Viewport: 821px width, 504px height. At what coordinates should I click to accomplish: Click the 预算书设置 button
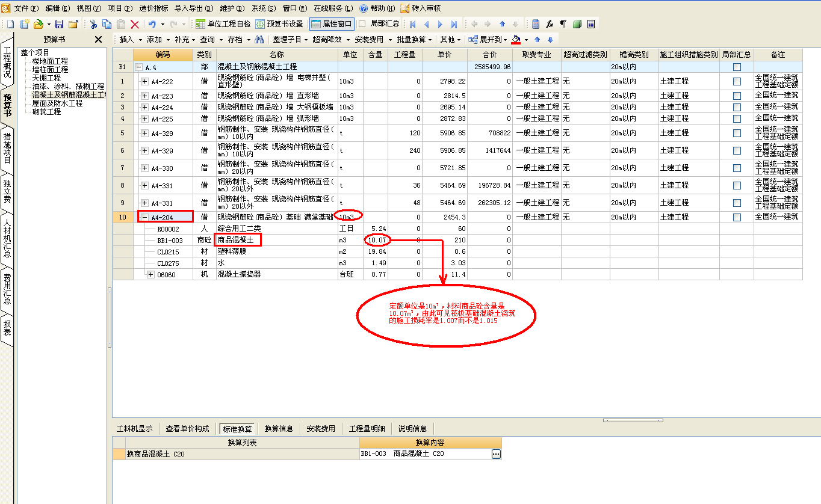(279, 24)
